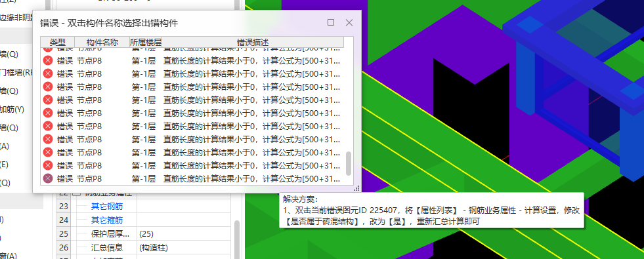Click the error list vertical scrollbar thumb
The image size is (644, 259).
(x=349, y=163)
